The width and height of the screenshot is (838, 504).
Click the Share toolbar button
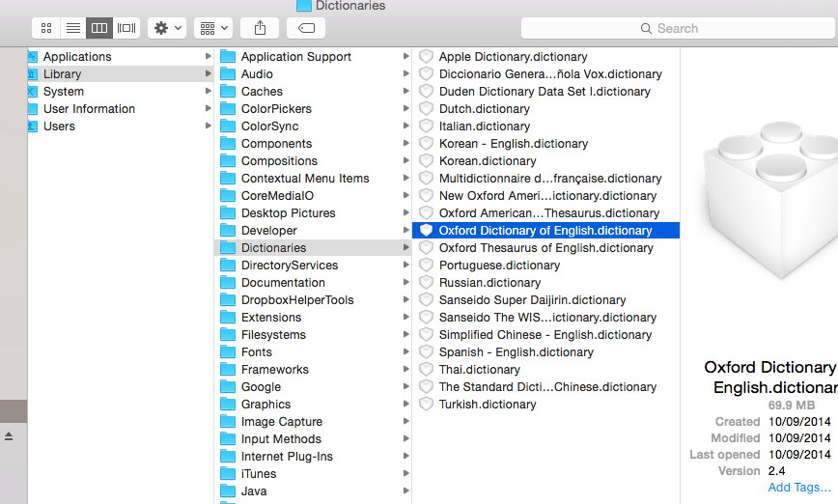(x=260, y=28)
